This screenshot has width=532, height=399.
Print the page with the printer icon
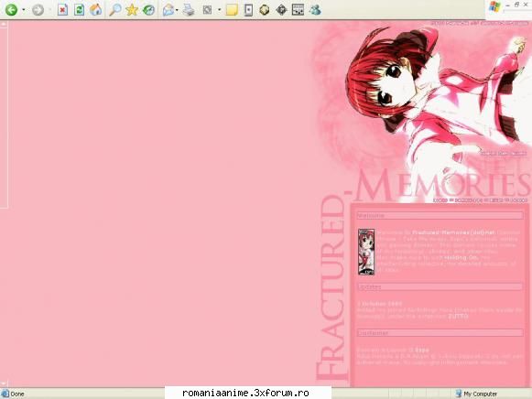point(189,10)
